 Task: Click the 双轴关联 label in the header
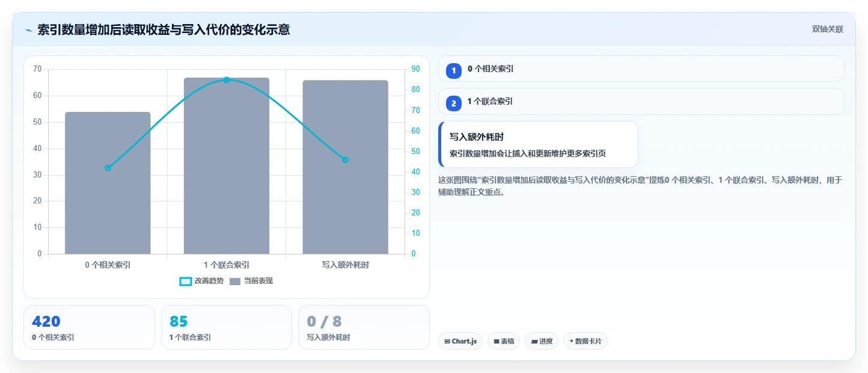click(828, 29)
